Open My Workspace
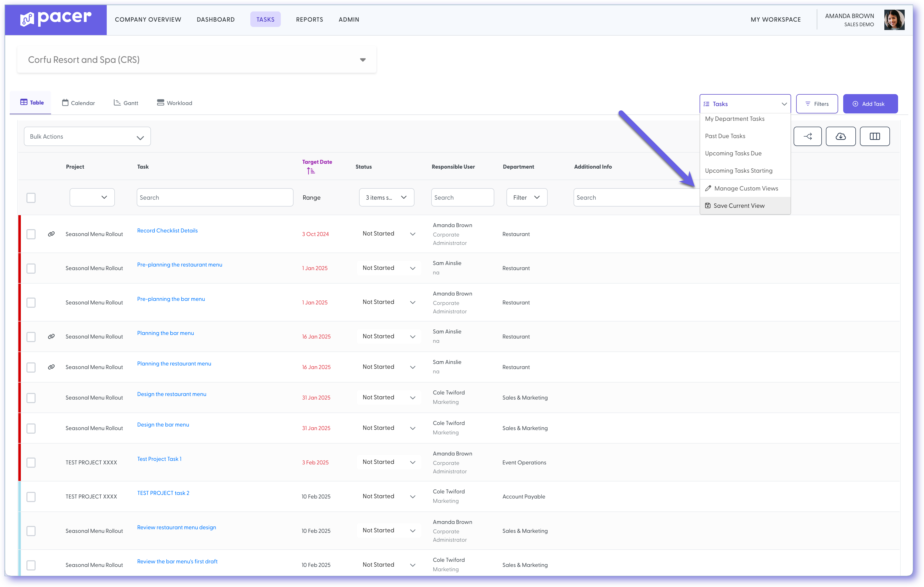This screenshot has width=924, height=587. click(x=776, y=20)
